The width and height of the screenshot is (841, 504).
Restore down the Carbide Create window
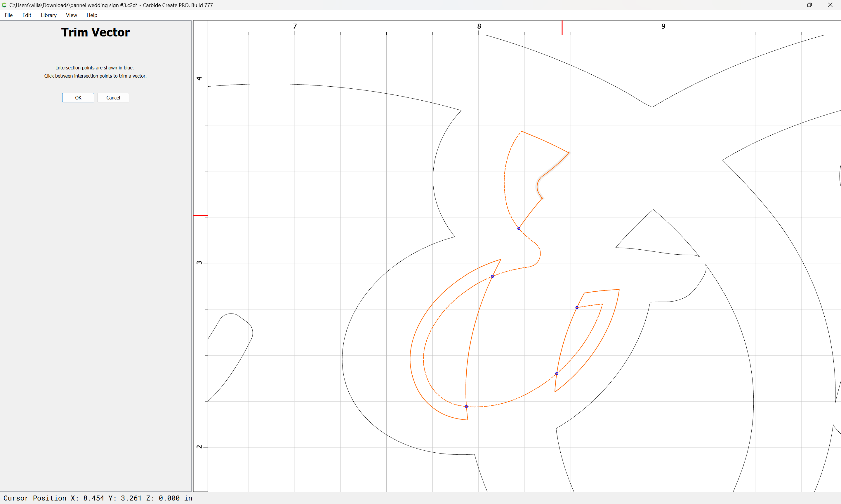pos(809,5)
